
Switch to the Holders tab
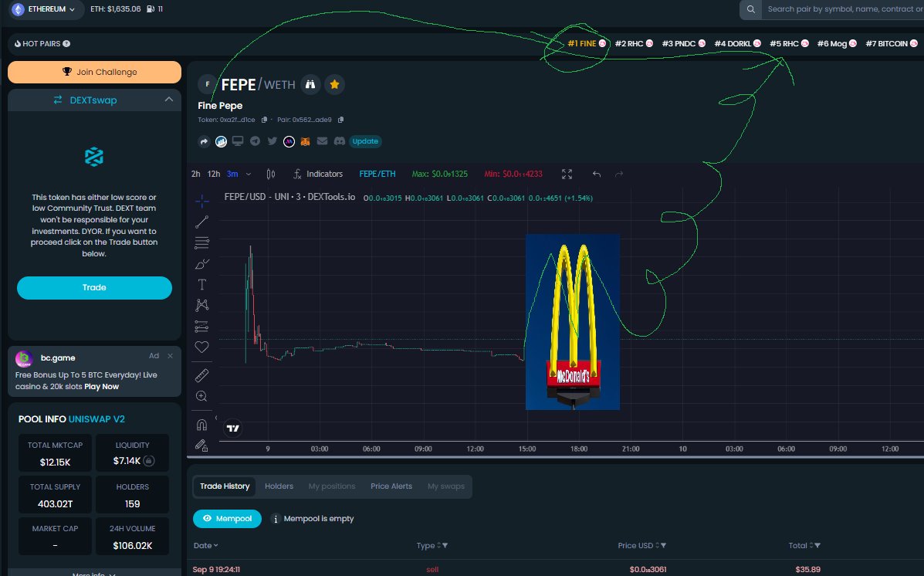coord(279,486)
